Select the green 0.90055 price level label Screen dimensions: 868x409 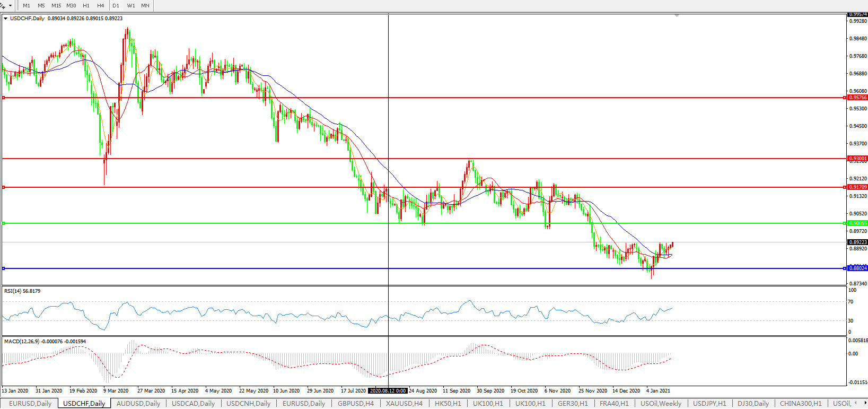tap(857, 223)
